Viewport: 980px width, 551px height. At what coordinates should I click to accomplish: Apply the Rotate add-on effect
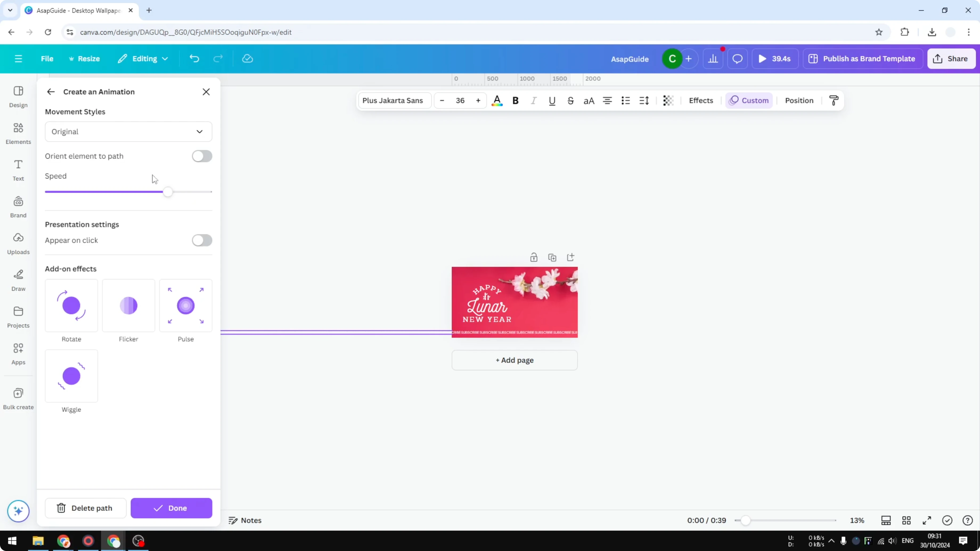(71, 305)
